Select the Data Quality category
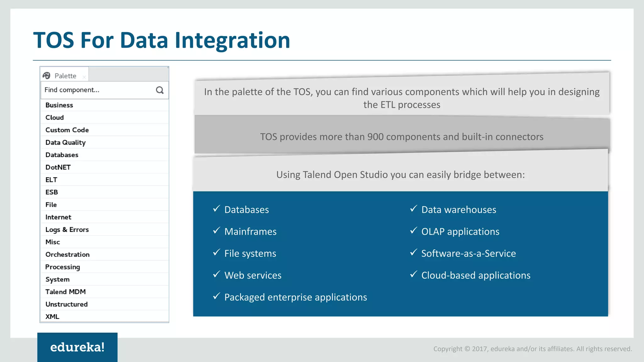Viewport: 644px width, 362px height. point(65,142)
